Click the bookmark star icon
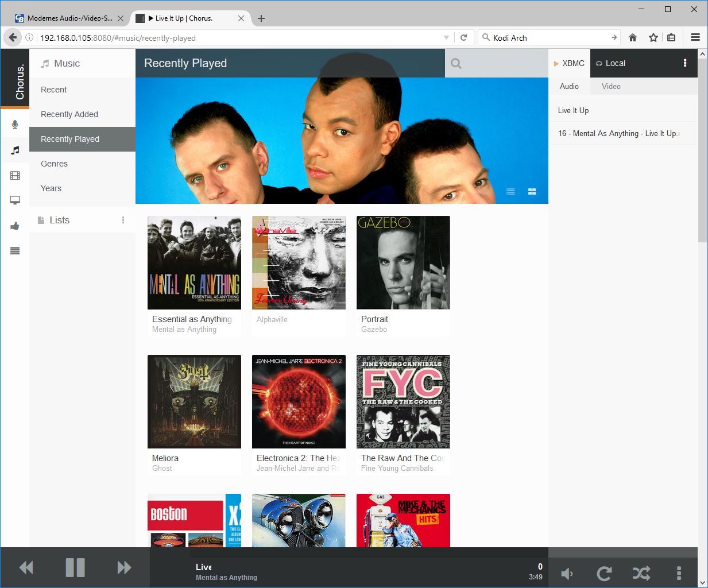Viewport: 708px width, 588px height. pyautogui.click(x=653, y=37)
